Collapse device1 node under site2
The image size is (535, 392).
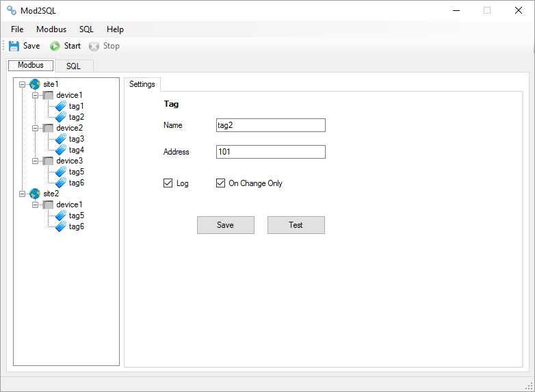35,205
